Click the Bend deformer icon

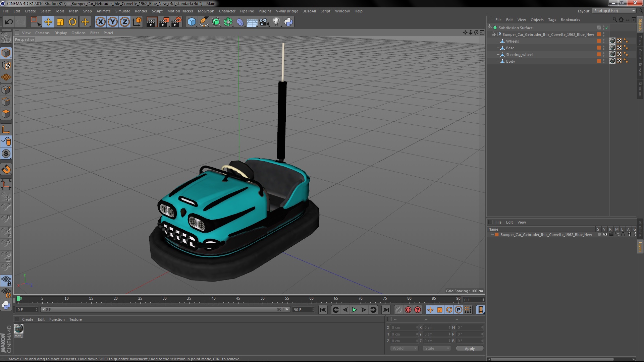click(x=240, y=22)
